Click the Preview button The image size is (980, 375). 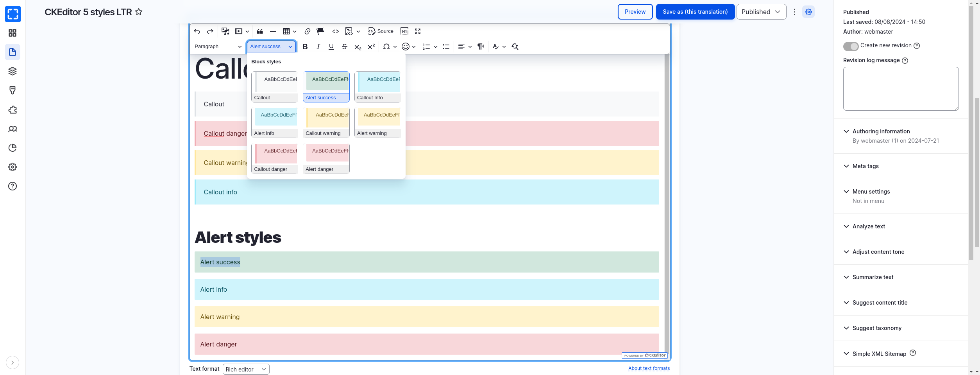[x=635, y=12]
